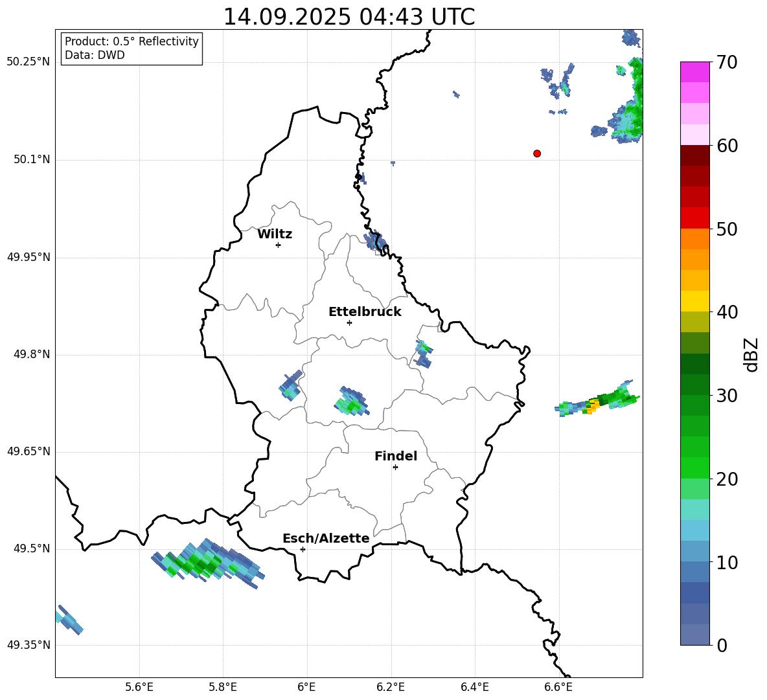Click the yellow colorbar segment at 40
767x700 pixels.
(695, 301)
